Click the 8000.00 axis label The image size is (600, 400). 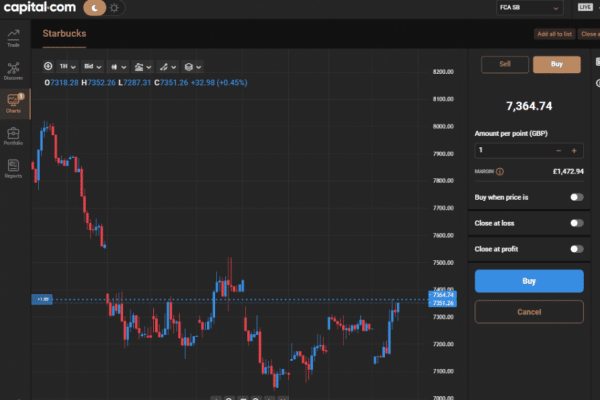click(443, 126)
